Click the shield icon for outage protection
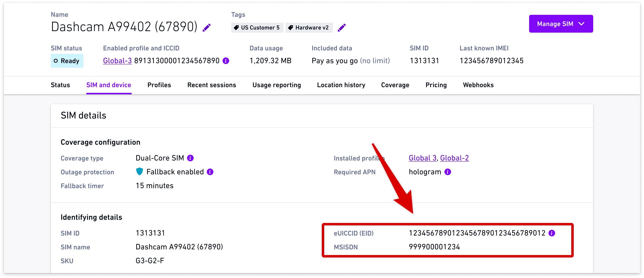The width and height of the screenshot is (644, 278). 140,172
